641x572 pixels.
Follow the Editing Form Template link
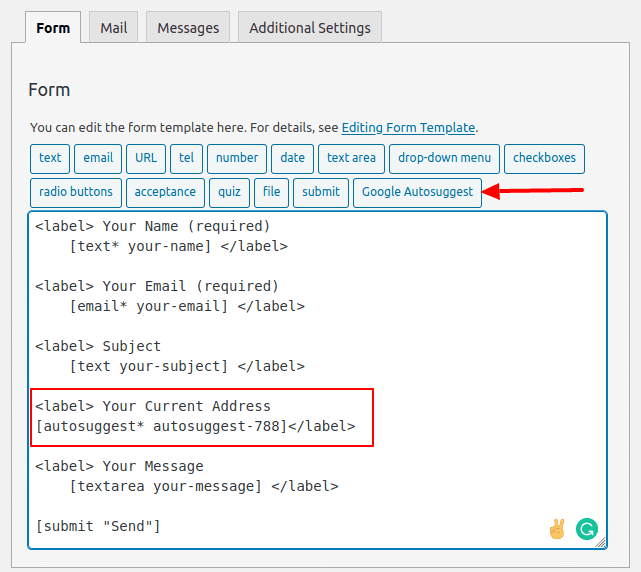tap(408, 128)
